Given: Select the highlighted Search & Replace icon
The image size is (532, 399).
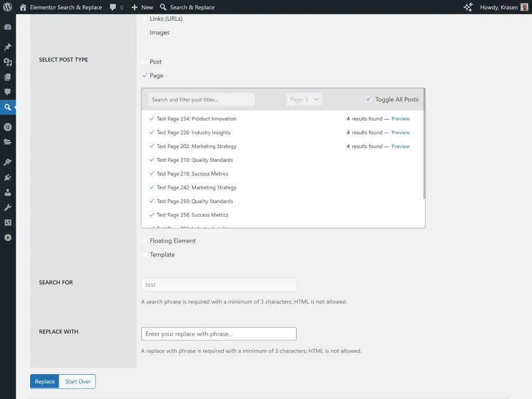Looking at the screenshot, I should click(8, 108).
